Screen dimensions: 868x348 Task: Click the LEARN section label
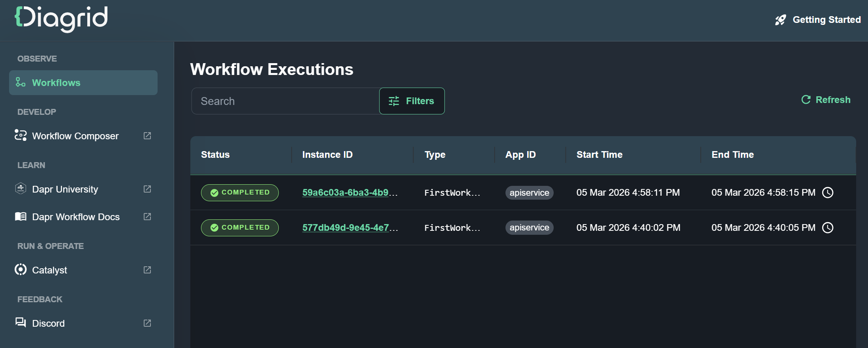[31, 165]
